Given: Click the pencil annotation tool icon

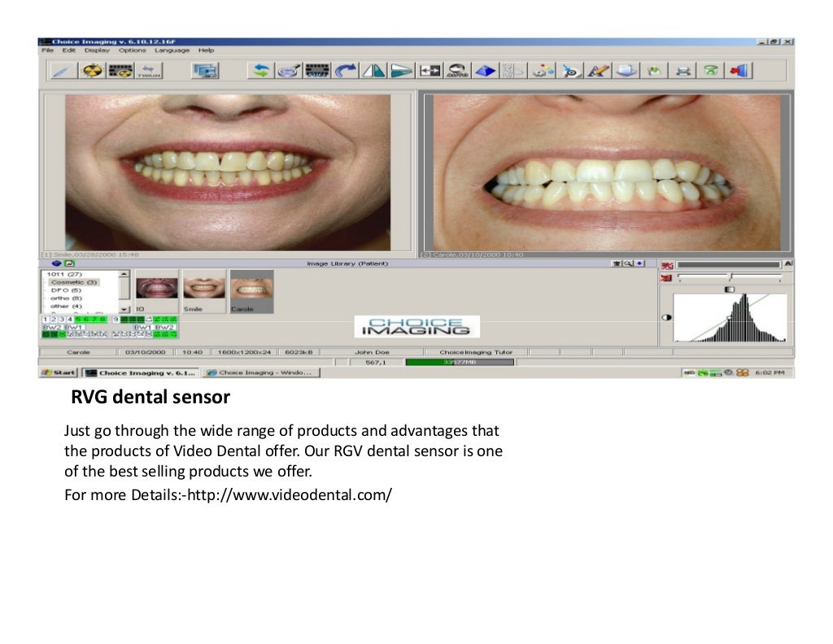Looking at the screenshot, I should tap(598, 71).
